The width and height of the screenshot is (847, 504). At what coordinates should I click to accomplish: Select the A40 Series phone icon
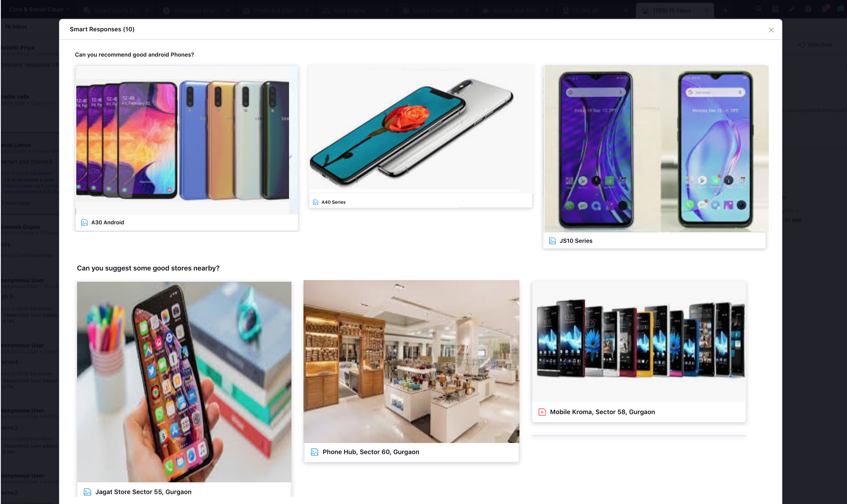tap(315, 201)
